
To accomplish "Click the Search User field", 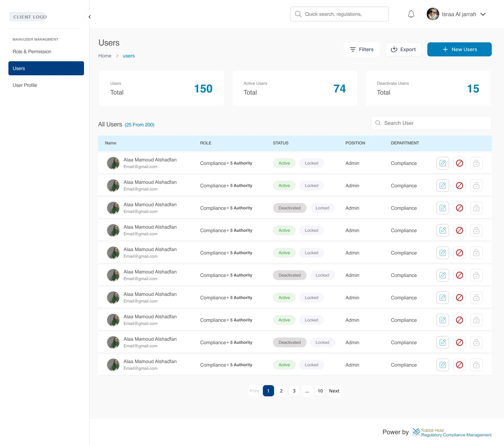I will coord(431,123).
